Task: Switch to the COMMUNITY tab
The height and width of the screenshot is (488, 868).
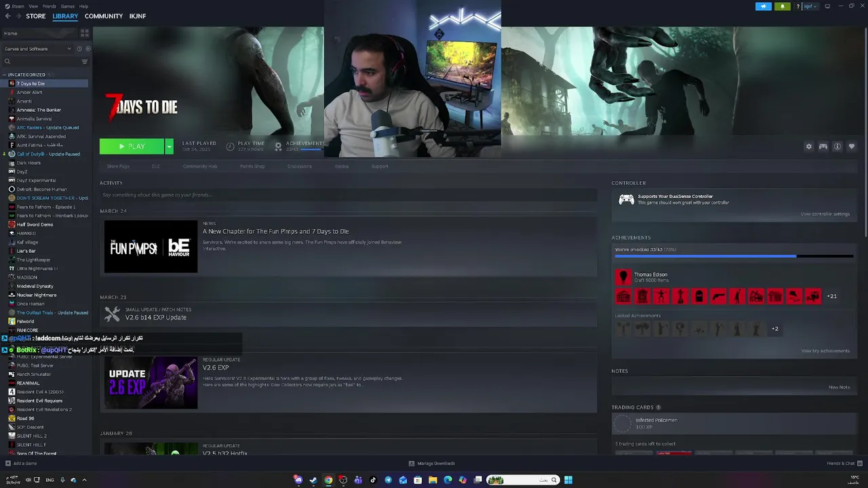Action: 104,16
